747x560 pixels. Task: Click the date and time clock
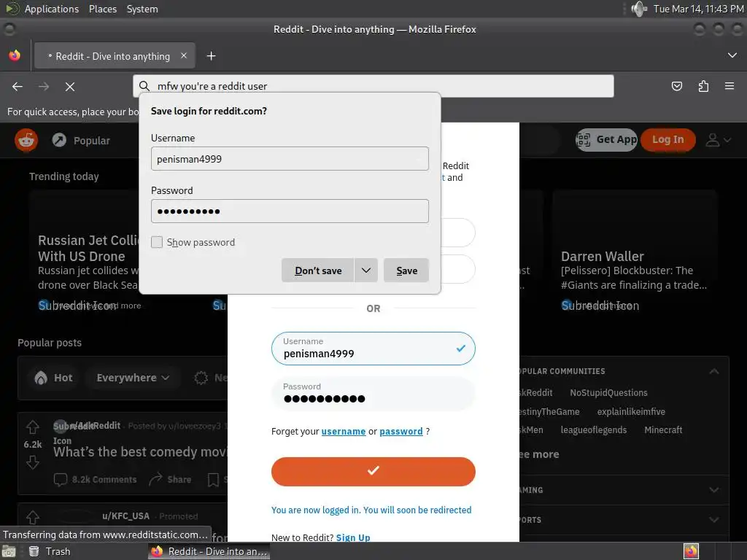click(x=698, y=9)
